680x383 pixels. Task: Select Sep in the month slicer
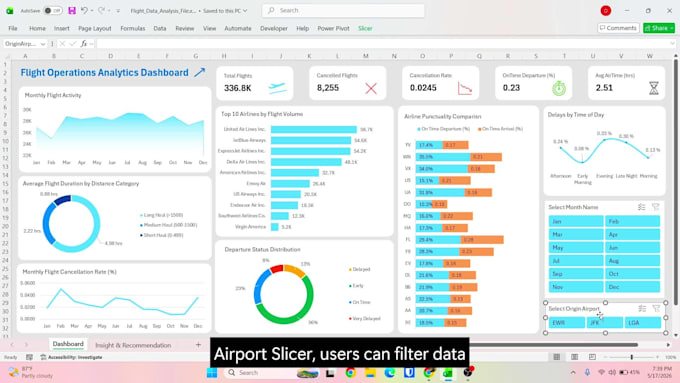(x=575, y=274)
